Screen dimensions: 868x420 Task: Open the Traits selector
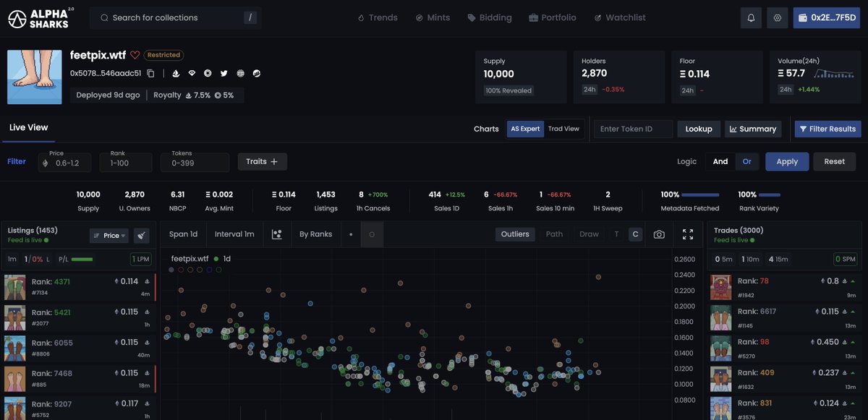262,161
